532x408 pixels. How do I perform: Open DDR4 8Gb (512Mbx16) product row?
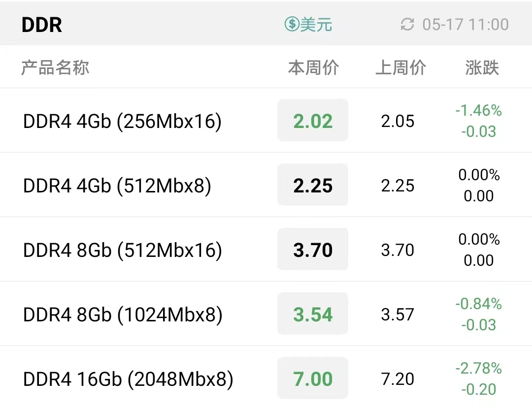pyautogui.click(x=266, y=249)
